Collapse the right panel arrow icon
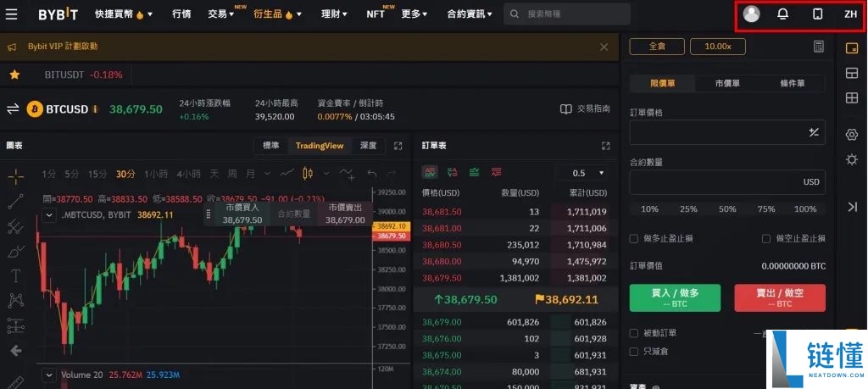The height and width of the screenshot is (389, 868). click(852, 207)
